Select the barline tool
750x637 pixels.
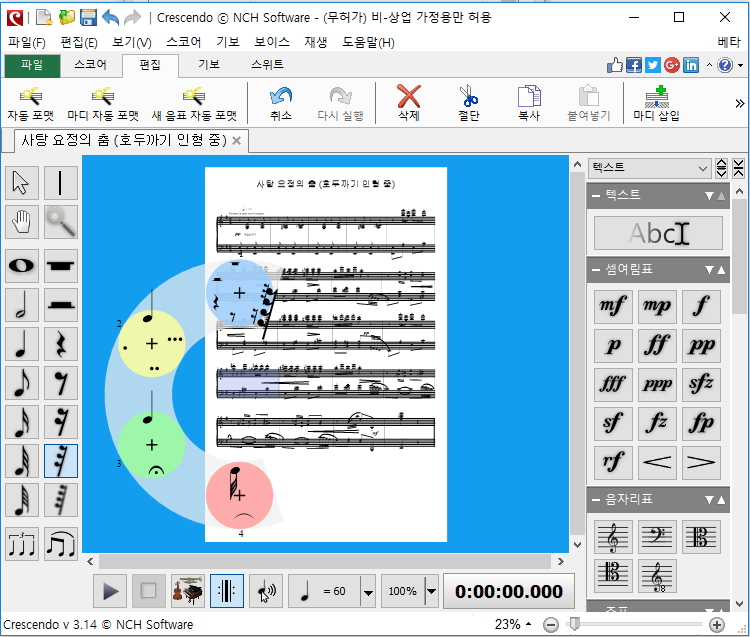(61, 183)
